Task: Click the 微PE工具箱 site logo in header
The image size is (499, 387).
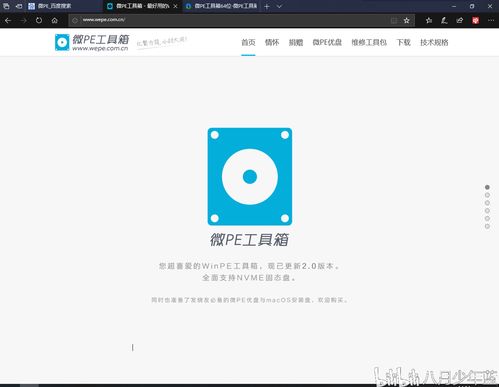Action: click(x=92, y=42)
